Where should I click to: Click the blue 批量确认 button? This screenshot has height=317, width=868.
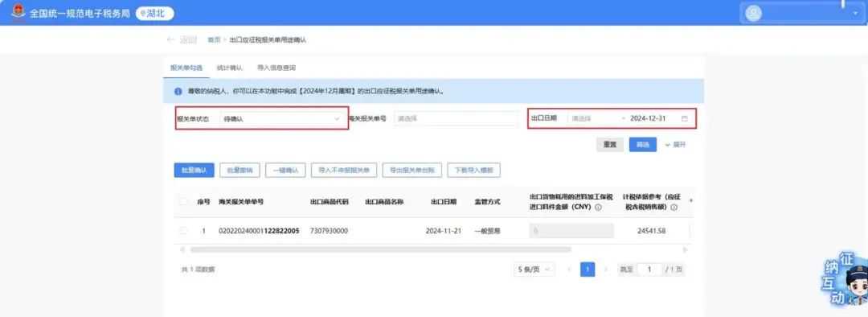tap(194, 170)
